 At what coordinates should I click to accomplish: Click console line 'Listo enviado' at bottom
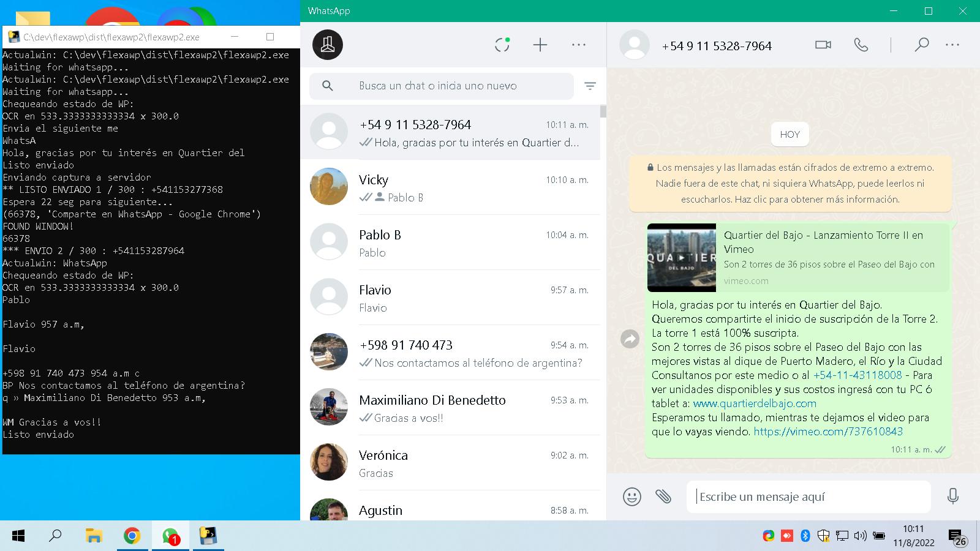coord(38,434)
